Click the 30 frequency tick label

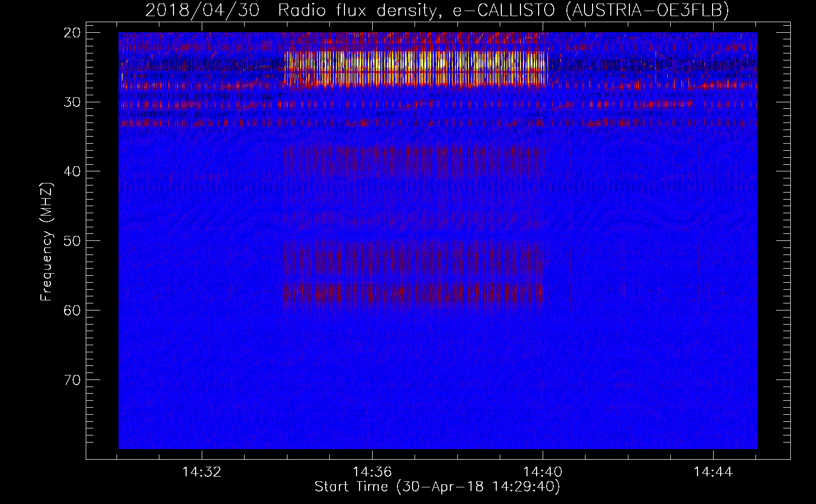tap(73, 102)
